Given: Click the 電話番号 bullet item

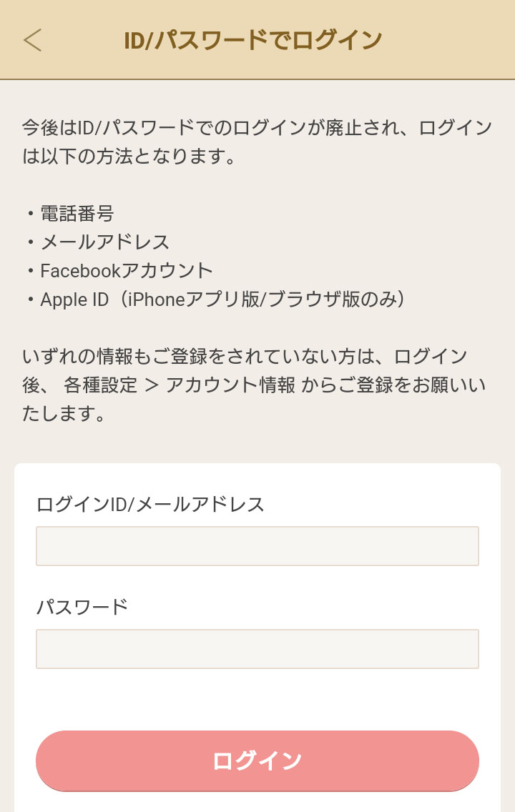Looking at the screenshot, I should (x=77, y=213).
